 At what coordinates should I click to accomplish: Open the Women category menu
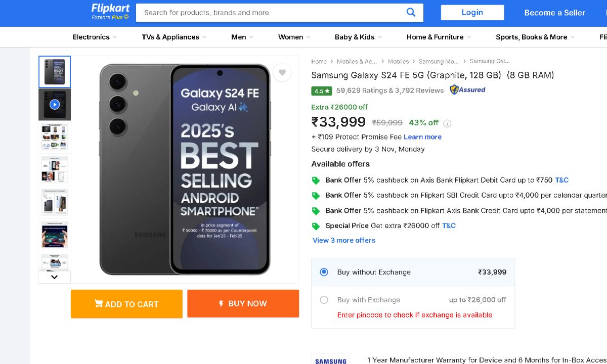[x=294, y=37]
